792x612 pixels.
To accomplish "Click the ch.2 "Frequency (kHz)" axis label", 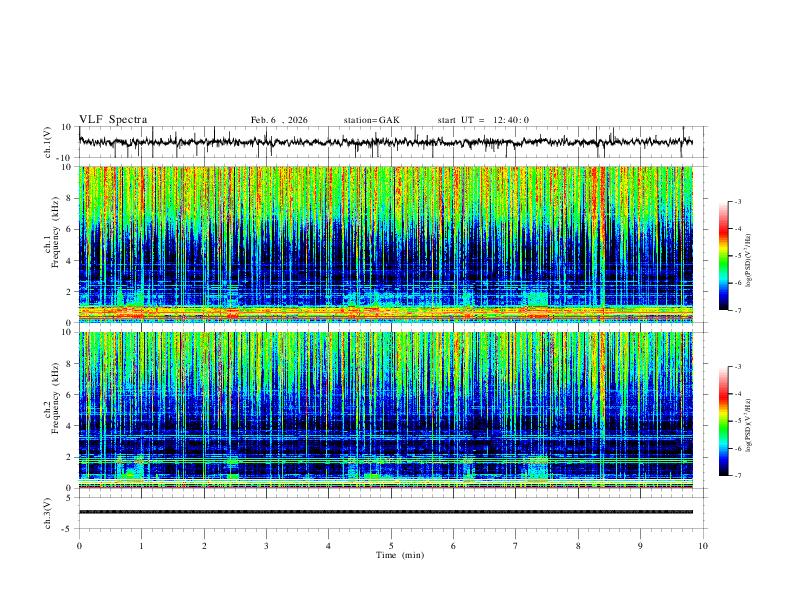I will 55,398.
